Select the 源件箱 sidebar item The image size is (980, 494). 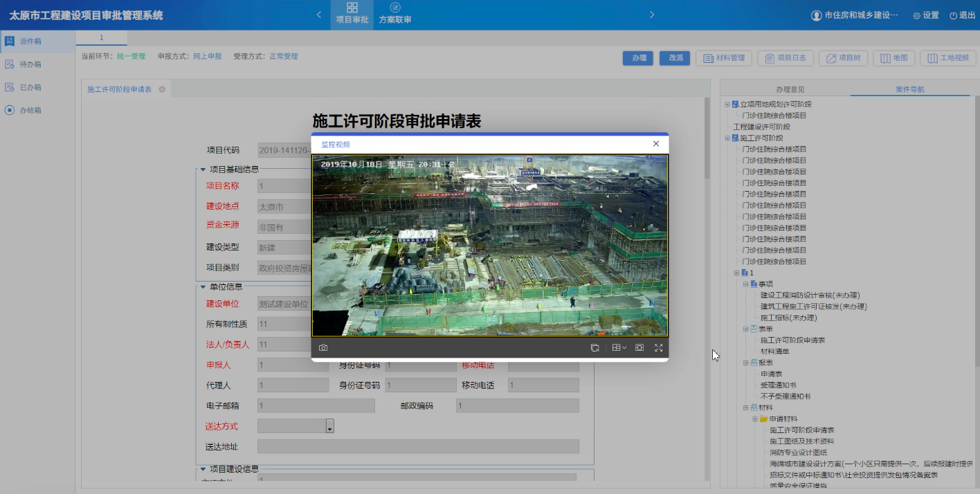(31, 40)
